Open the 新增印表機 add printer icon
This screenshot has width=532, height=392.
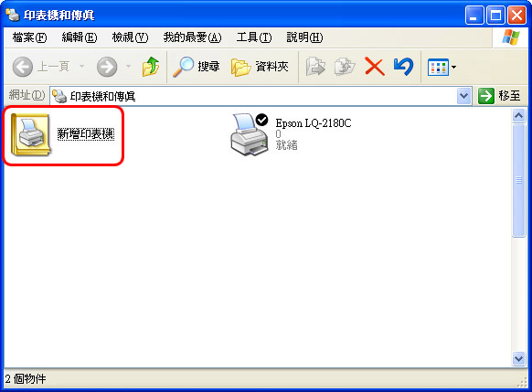click(30, 134)
